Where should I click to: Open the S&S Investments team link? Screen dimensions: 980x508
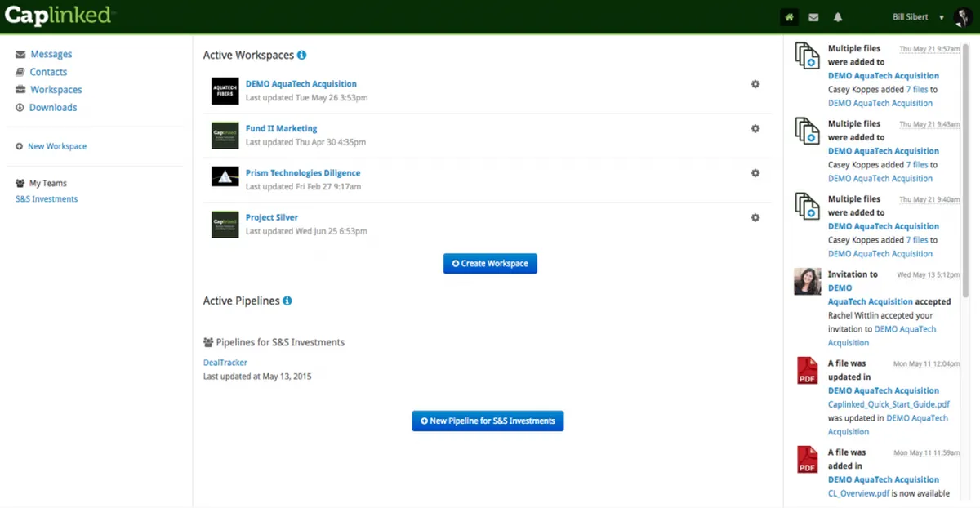pyautogui.click(x=47, y=199)
